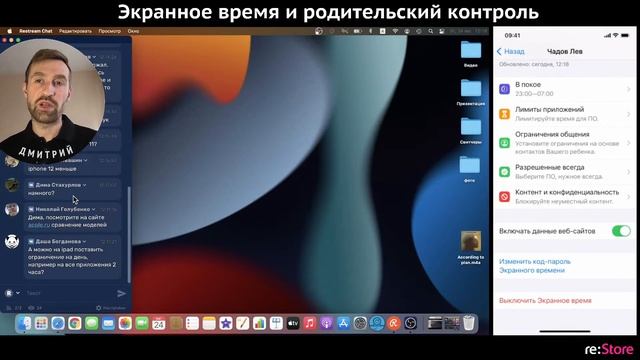
Task: Open dropdown next to Дима Стахурлов's name
Action: click(84, 185)
